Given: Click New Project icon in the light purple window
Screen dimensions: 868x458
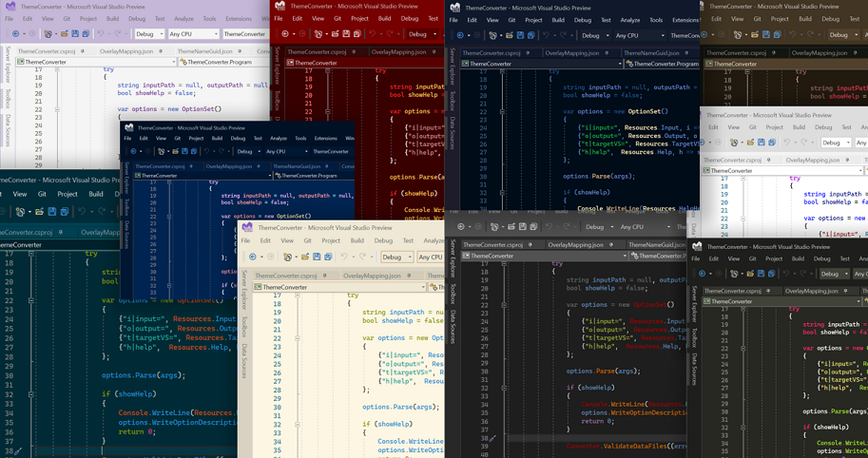Looking at the screenshot, I should tap(48, 34).
